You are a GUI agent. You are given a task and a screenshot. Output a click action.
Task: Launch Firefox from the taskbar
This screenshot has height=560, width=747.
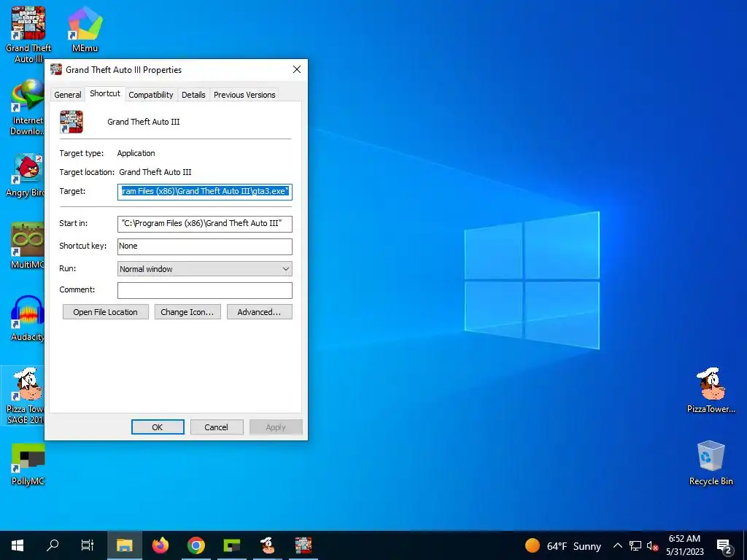click(160, 545)
